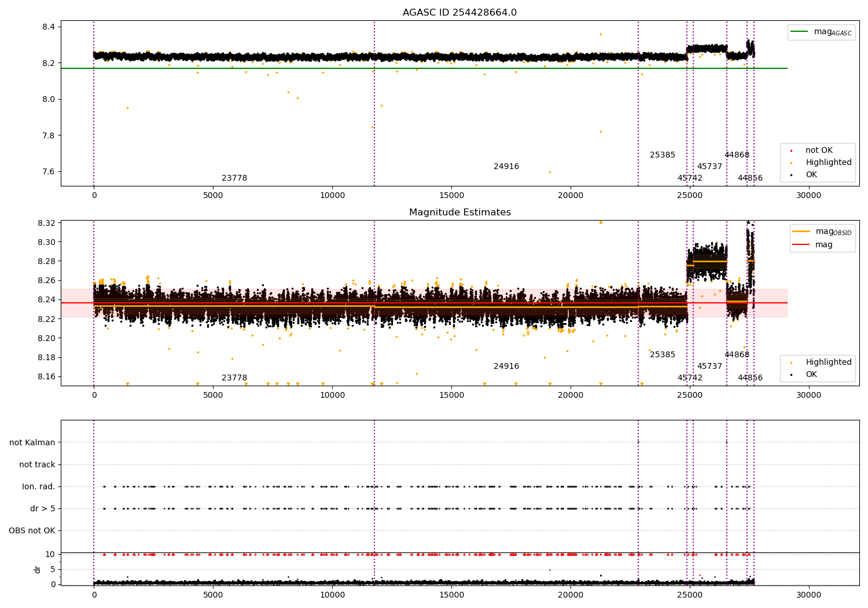Click obsid label 25385 in top plot
This screenshot has width=868, height=608.
pos(663,155)
